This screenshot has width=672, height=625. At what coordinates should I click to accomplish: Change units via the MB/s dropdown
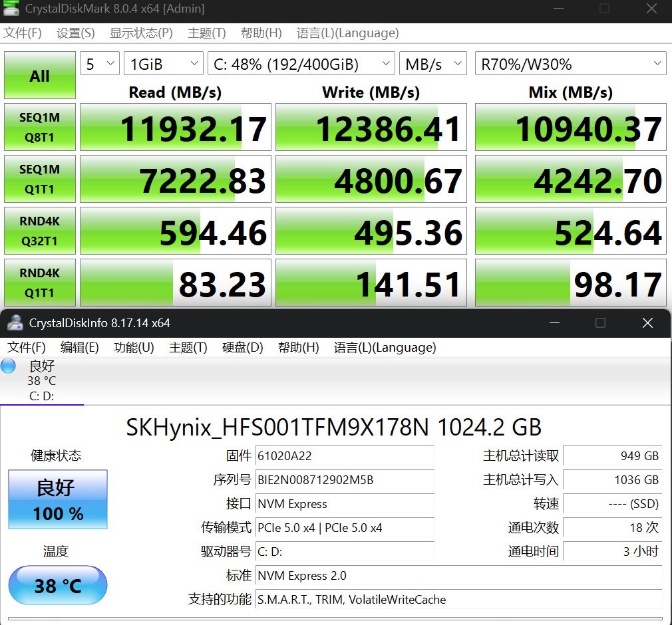(432, 63)
